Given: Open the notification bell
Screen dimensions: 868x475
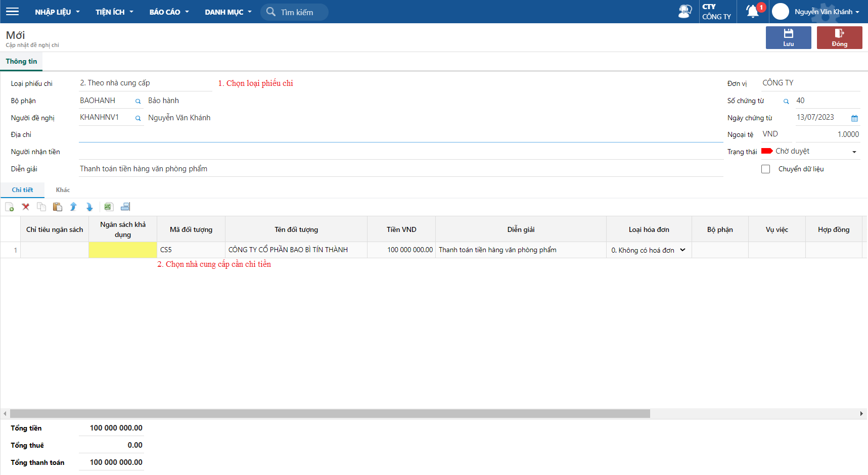Looking at the screenshot, I should point(752,12).
